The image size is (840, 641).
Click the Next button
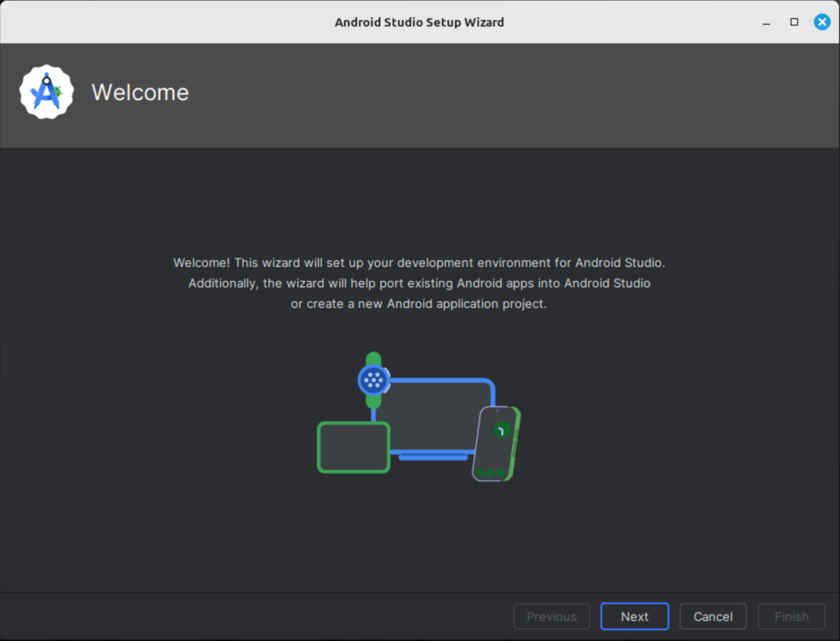coord(634,616)
